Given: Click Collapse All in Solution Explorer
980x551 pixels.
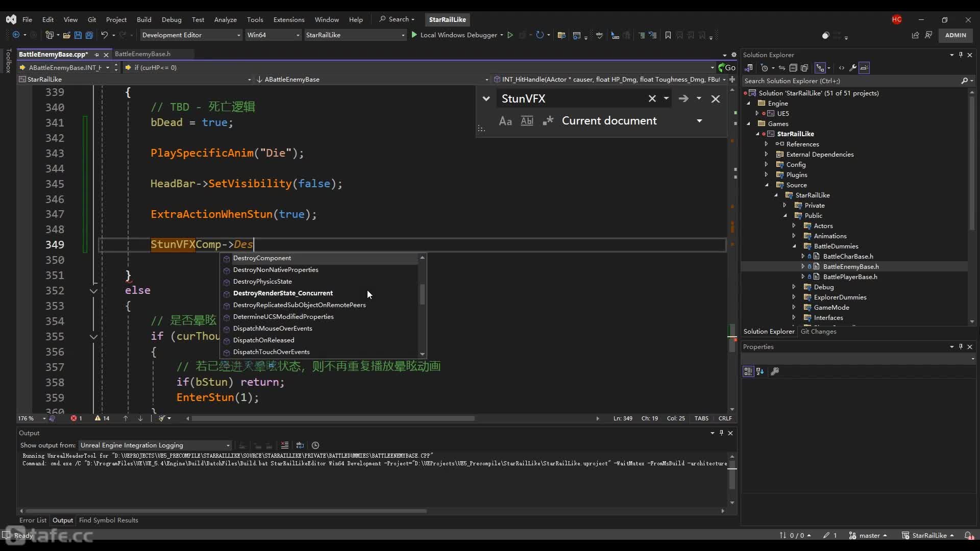Looking at the screenshot, I should click(793, 68).
